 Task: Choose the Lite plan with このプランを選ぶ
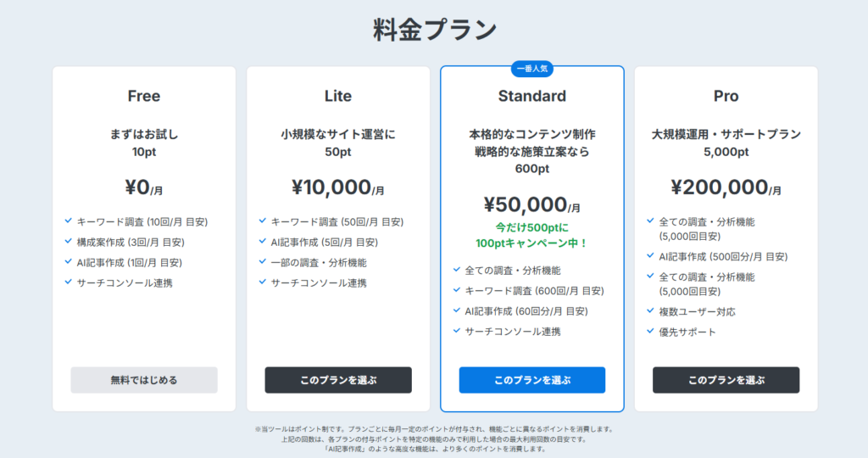(x=338, y=380)
